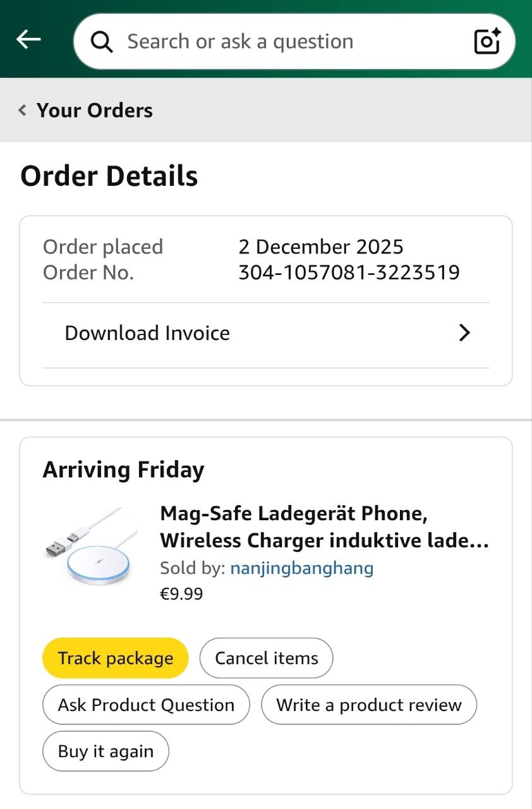Viewport: 532px width, 809px height.
Task: Tap the back arrow in header
Action: (x=28, y=40)
